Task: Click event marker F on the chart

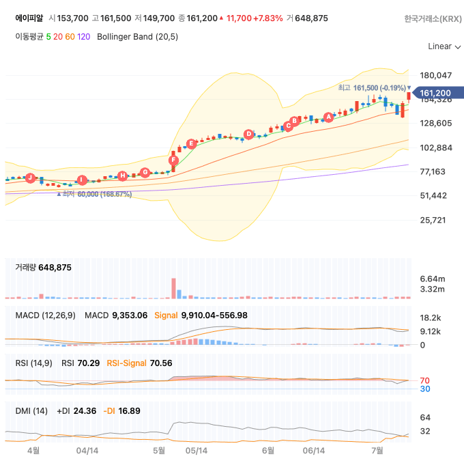Action: click(173, 160)
